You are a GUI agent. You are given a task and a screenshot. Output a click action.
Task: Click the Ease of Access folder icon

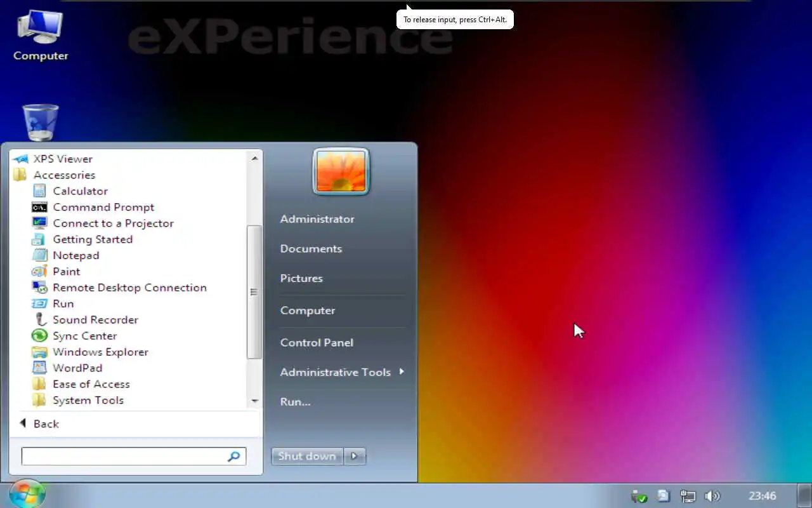(39, 384)
